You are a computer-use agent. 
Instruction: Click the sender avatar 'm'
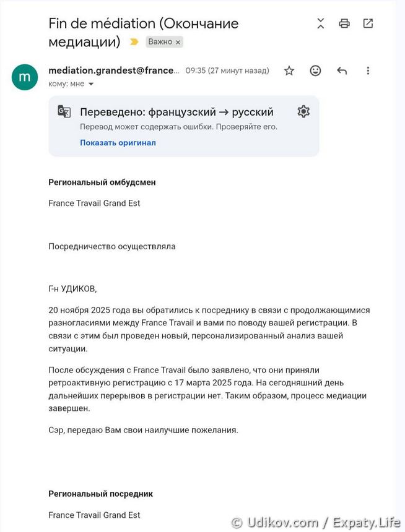tap(25, 77)
